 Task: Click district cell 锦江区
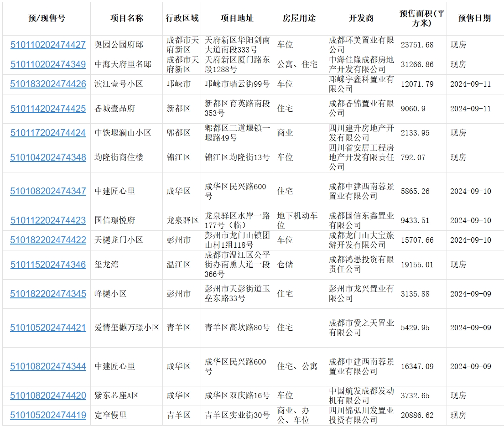click(x=179, y=157)
